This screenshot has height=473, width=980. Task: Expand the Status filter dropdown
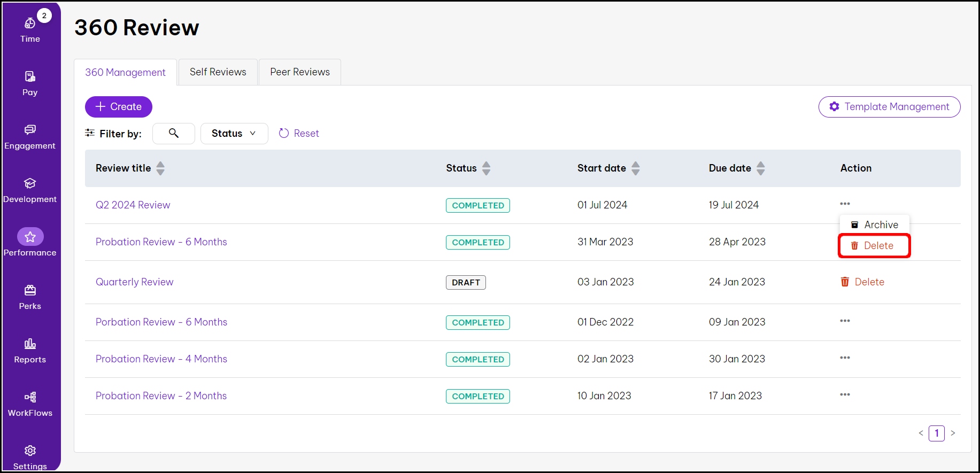(x=234, y=133)
